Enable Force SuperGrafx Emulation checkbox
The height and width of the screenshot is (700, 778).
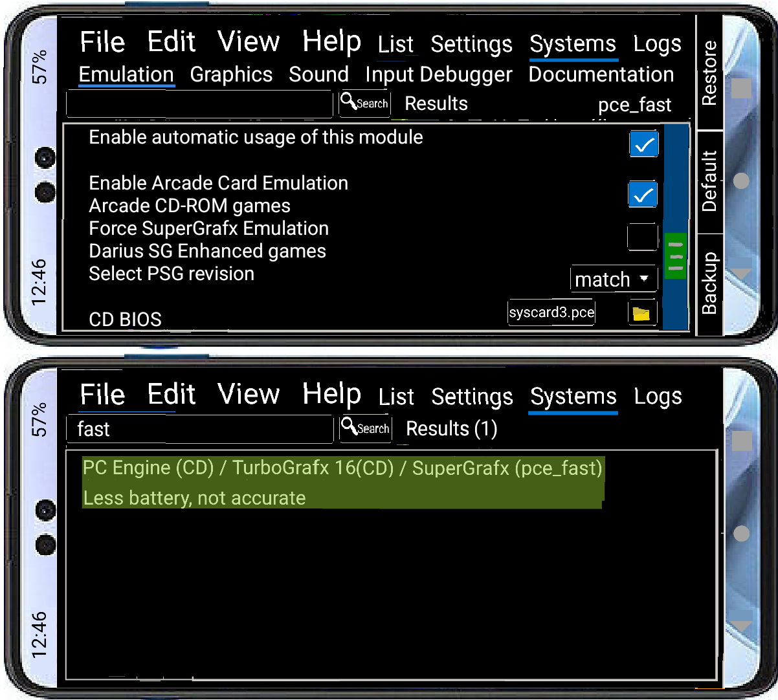pyautogui.click(x=642, y=237)
